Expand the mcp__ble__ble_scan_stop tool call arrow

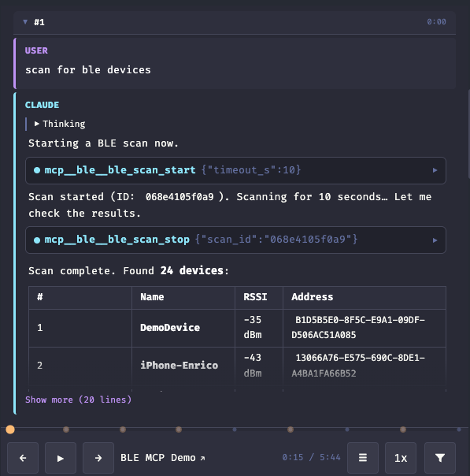pos(435,240)
